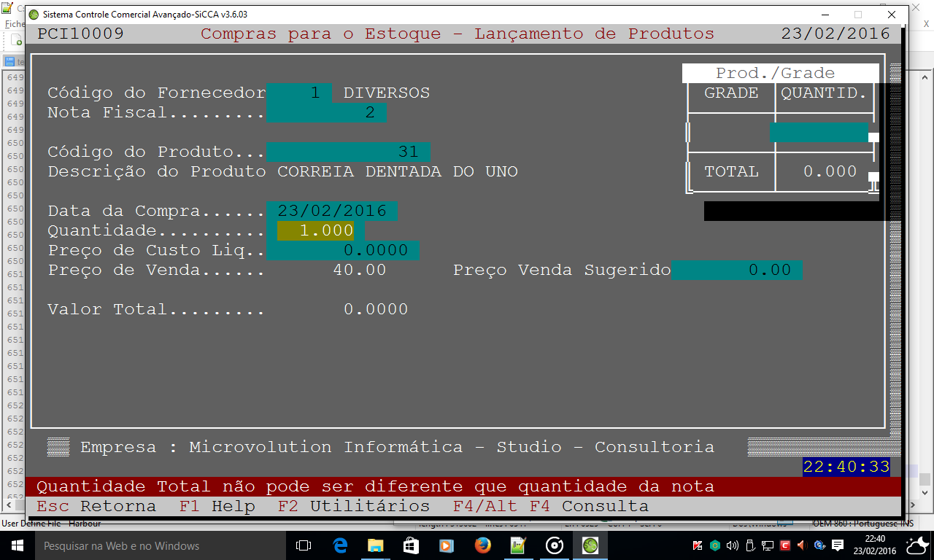Click the grade total value 0.000

(x=830, y=172)
